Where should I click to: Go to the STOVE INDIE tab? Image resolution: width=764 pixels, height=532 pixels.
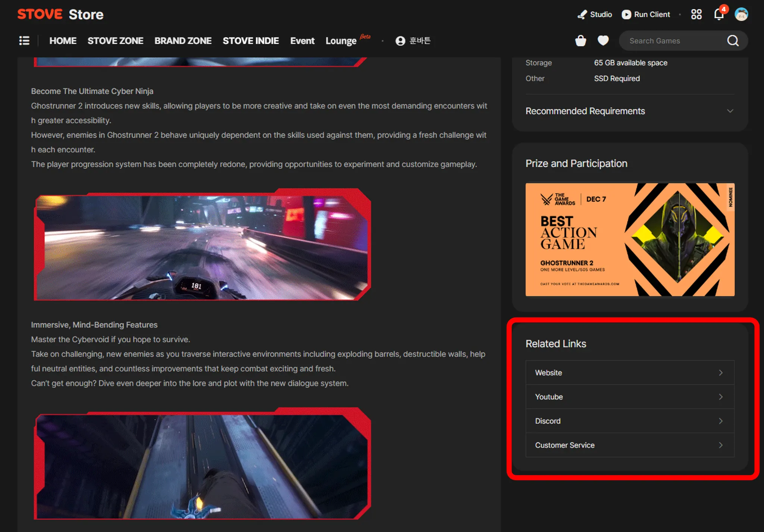point(251,41)
